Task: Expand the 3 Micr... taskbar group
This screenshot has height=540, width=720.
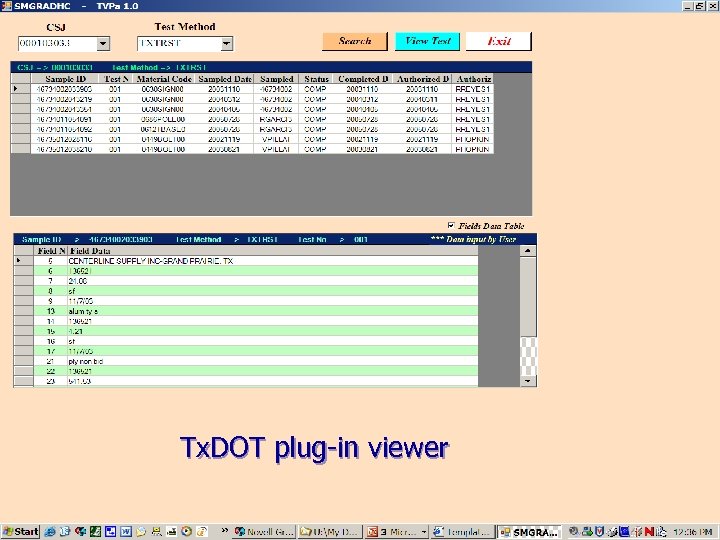Action: tap(397, 532)
